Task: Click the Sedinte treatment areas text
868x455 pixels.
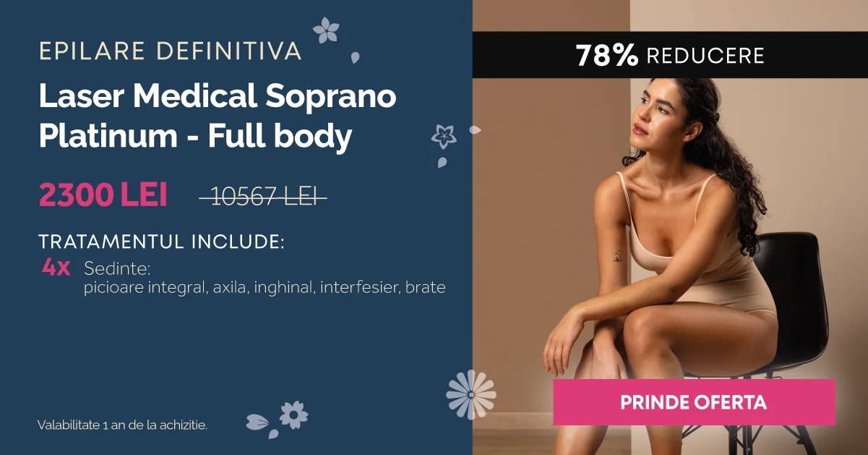Action: [x=265, y=278]
